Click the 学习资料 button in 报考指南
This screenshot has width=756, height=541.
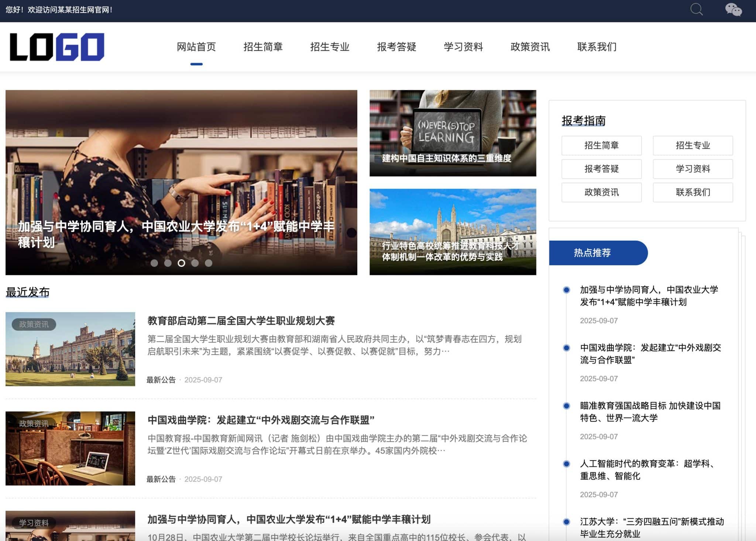pyautogui.click(x=693, y=169)
